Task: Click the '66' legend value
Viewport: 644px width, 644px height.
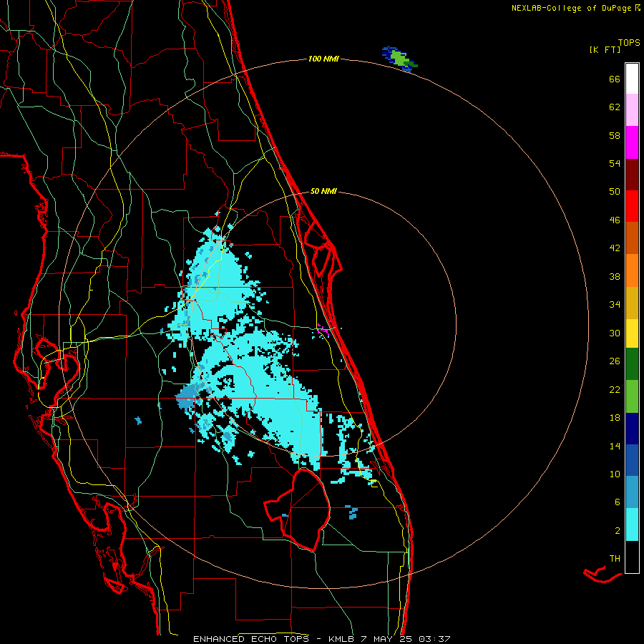Action: 615,79
